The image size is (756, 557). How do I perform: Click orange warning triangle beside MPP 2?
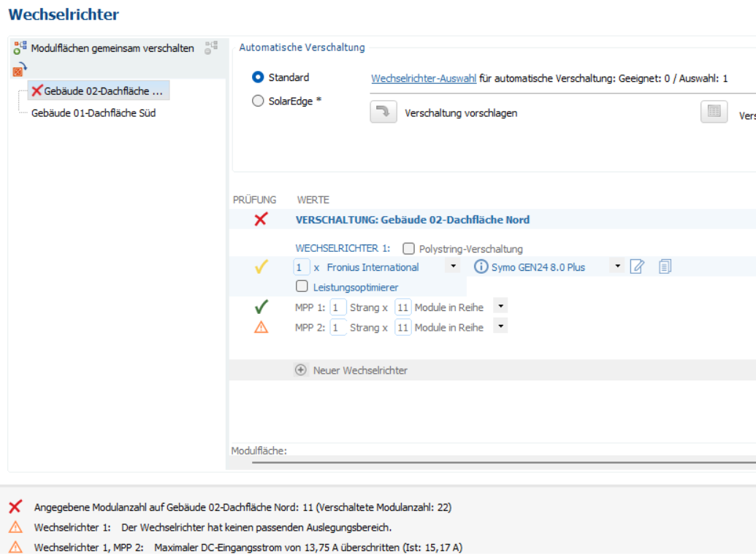click(x=261, y=327)
